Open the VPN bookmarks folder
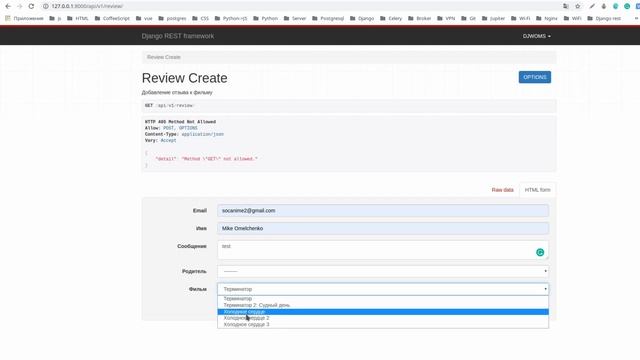640x360 pixels. [446, 18]
